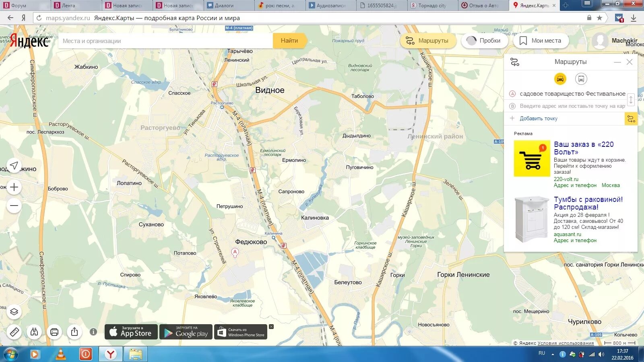Close the Яндекс.Карты browser tab

click(x=554, y=6)
